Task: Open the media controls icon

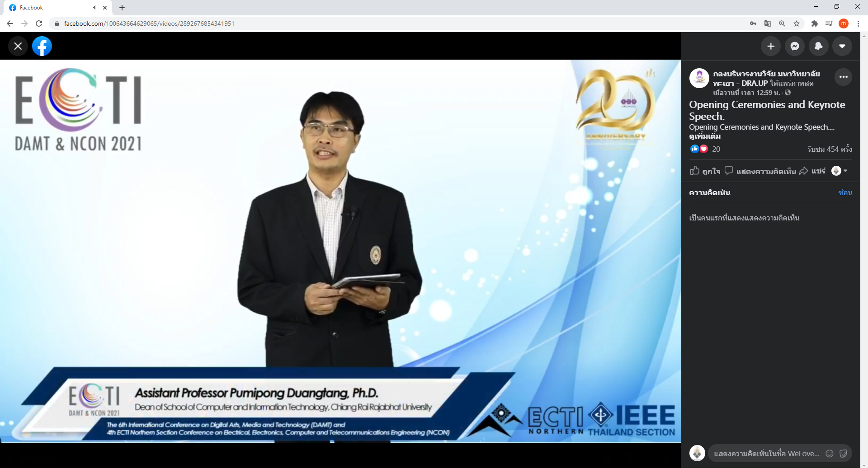Action: (829, 23)
